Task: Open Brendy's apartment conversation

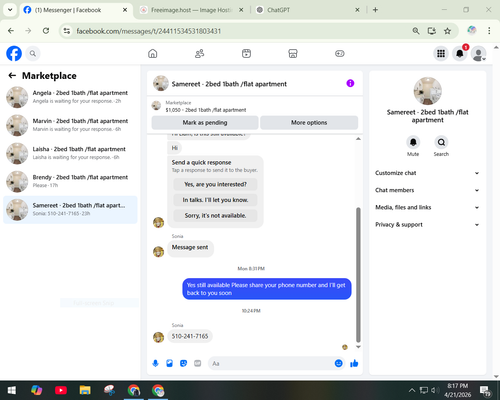Action: [70, 181]
